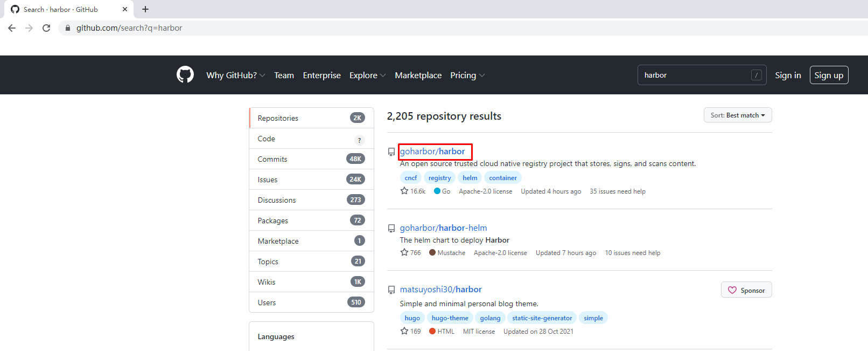Click the heart Sponsor button
Image resolution: width=868 pixels, height=351 pixels.
[746, 290]
